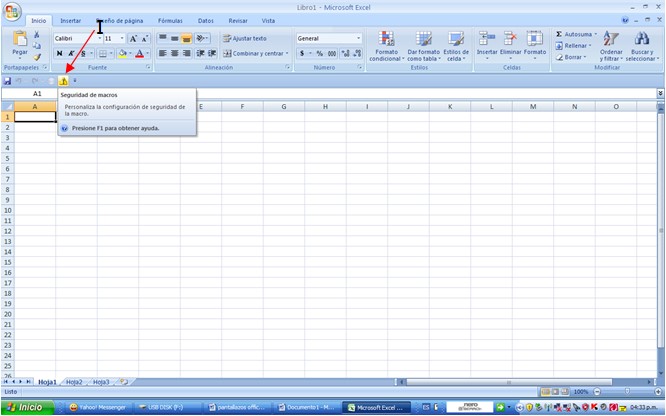Open the font size 11 dropdown
The height and width of the screenshot is (416, 666).
pos(122,39)
